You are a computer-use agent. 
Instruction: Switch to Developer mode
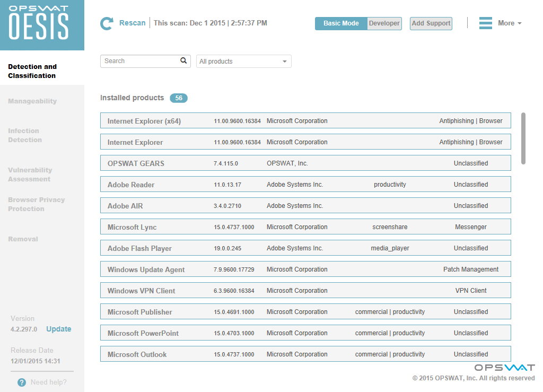tap(384, 23)
